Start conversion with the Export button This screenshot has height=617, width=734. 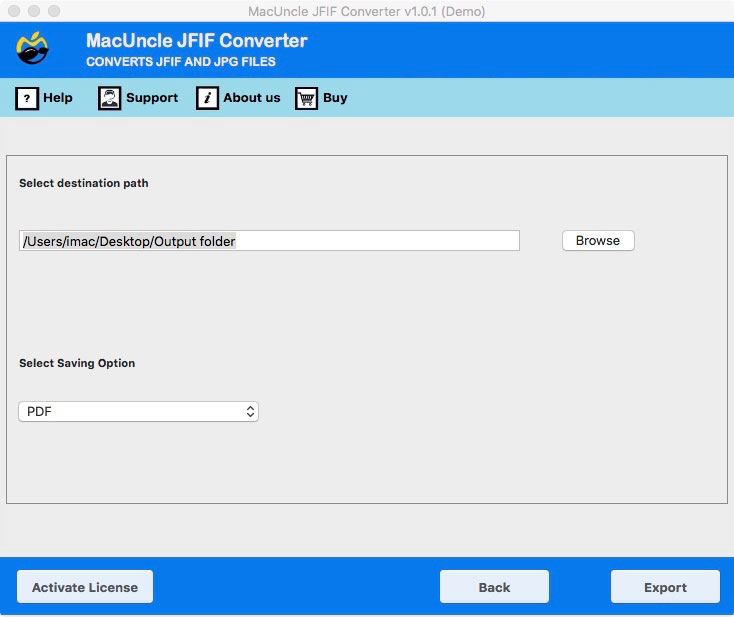click(x=665, y=587)
